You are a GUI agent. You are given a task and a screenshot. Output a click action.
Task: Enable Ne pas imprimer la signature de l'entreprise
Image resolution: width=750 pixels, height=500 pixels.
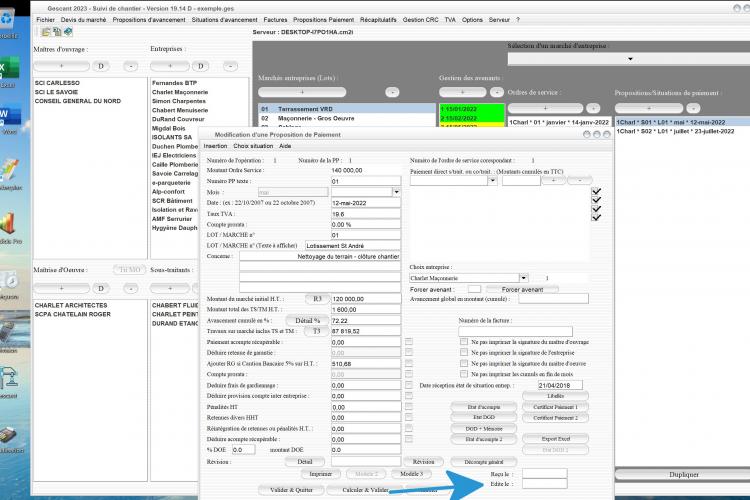(463, 353)
